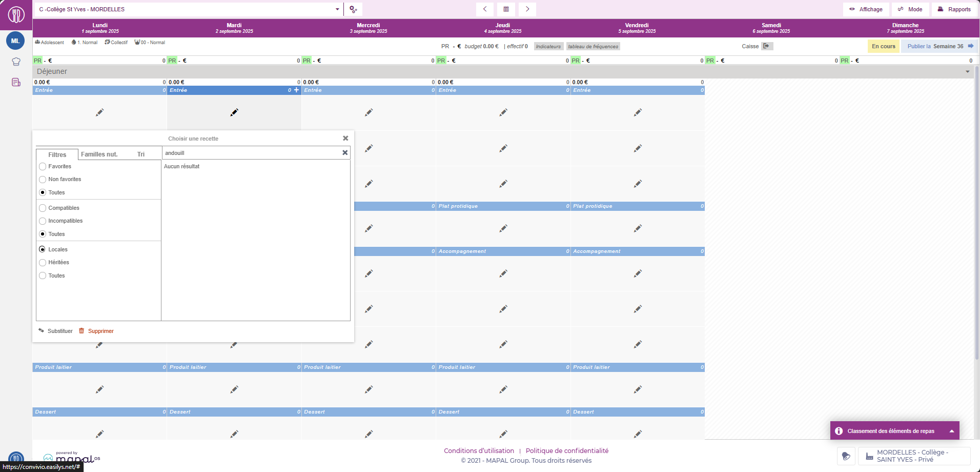Click the Adolescent population label

(49, 43)
